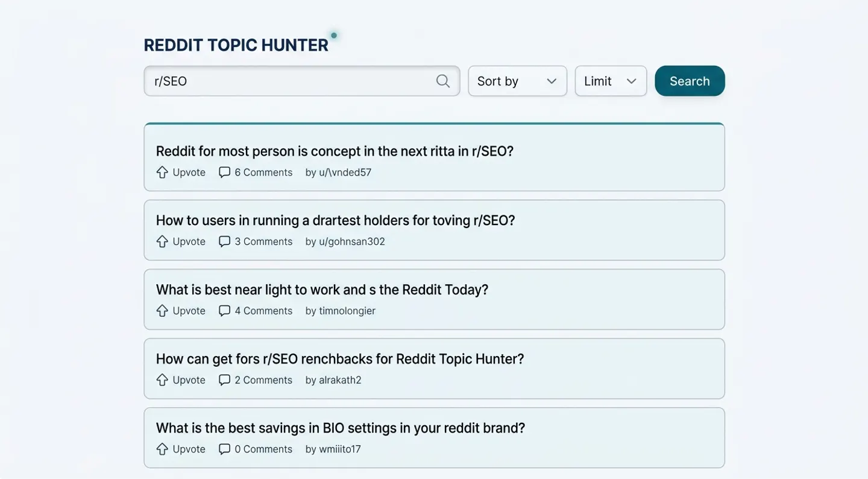Viewport: 868px width, 479px height.
Task: Click Upvote label on u/\vnded57 post
Action: pos(189,172)
